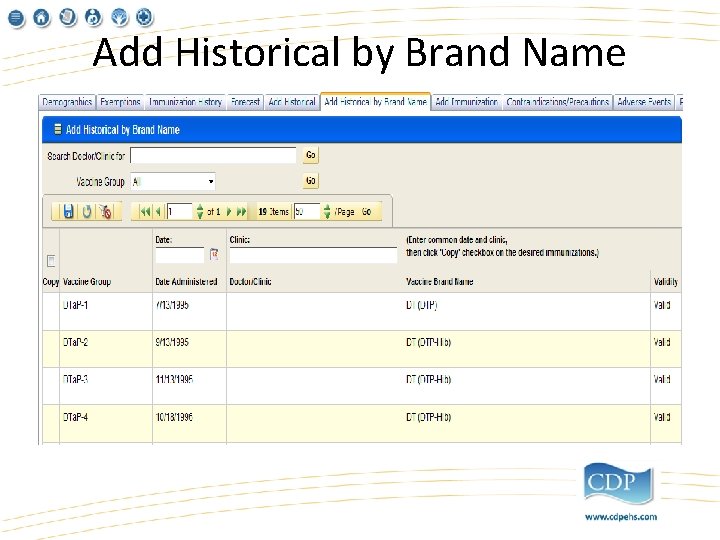720x540 pixels.
Task: Go to the next page arrow
Action: pyautogui.click(x=229, y=212)
